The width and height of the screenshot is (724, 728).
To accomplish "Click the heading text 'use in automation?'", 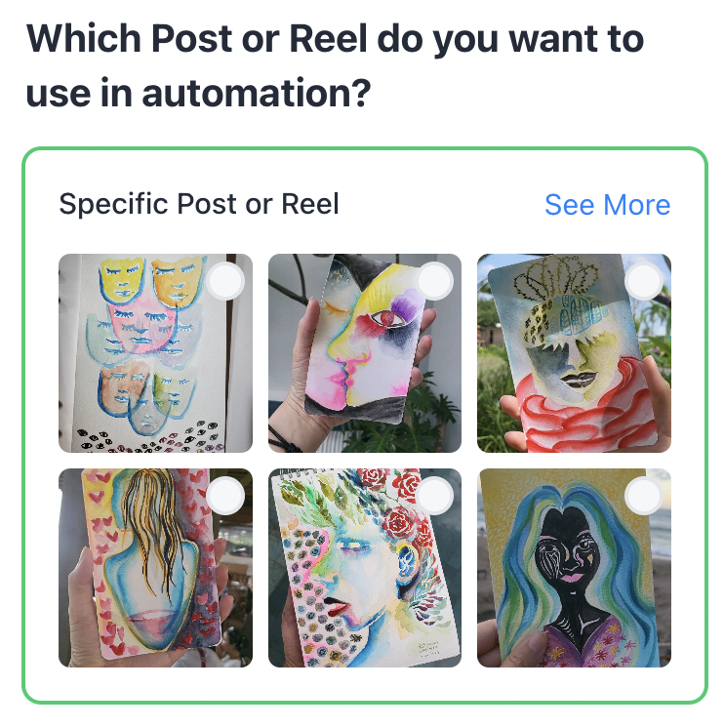I will (199, 93).
